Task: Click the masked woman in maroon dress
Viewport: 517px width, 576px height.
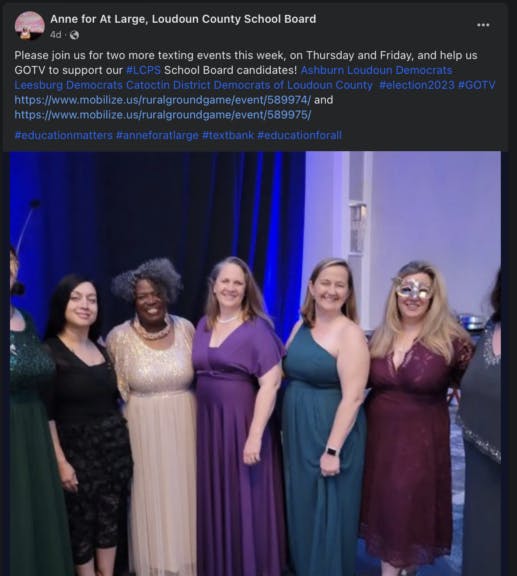Action: 413,415
